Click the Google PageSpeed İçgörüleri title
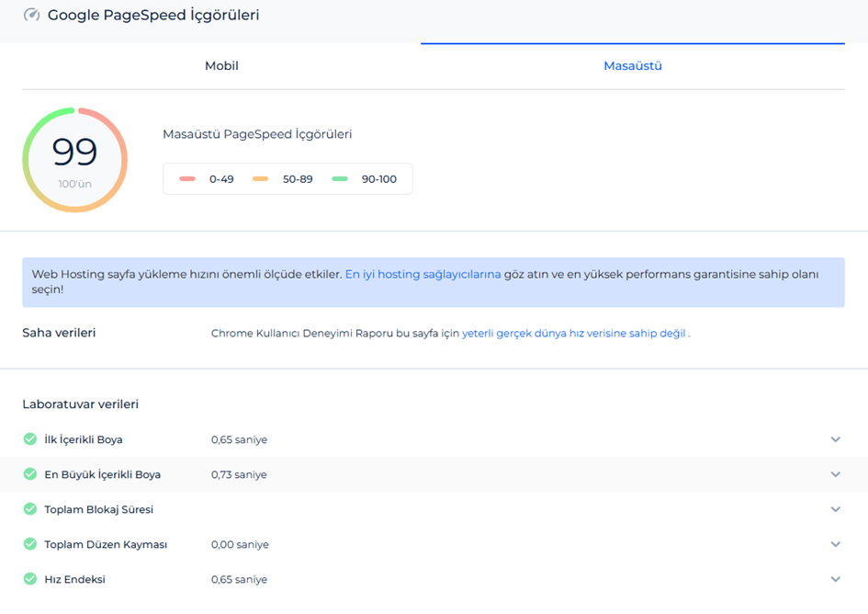868x614 pixels. [x=153, y=15]
